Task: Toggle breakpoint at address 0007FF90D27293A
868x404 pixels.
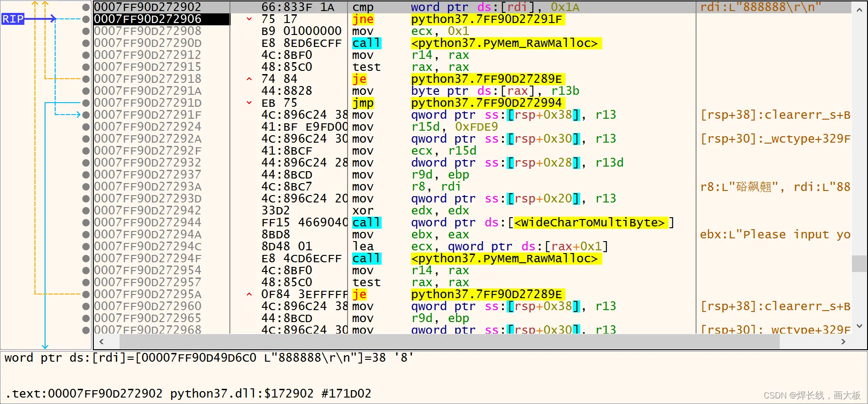Action: click(x=86, y=186)
